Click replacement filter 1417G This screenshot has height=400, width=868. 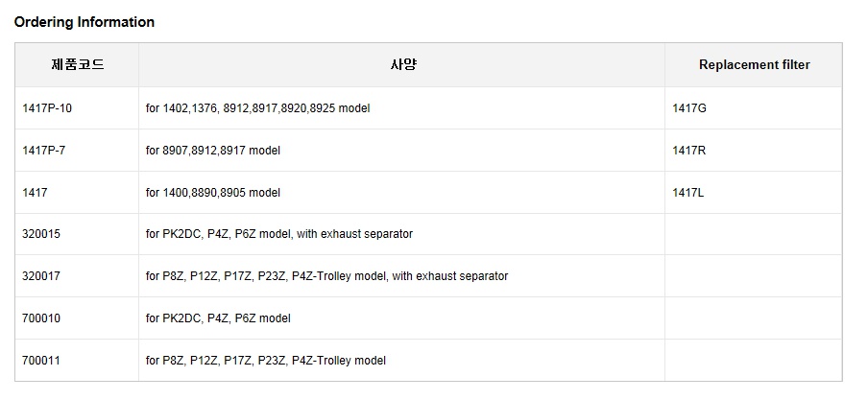click(689, 108)
